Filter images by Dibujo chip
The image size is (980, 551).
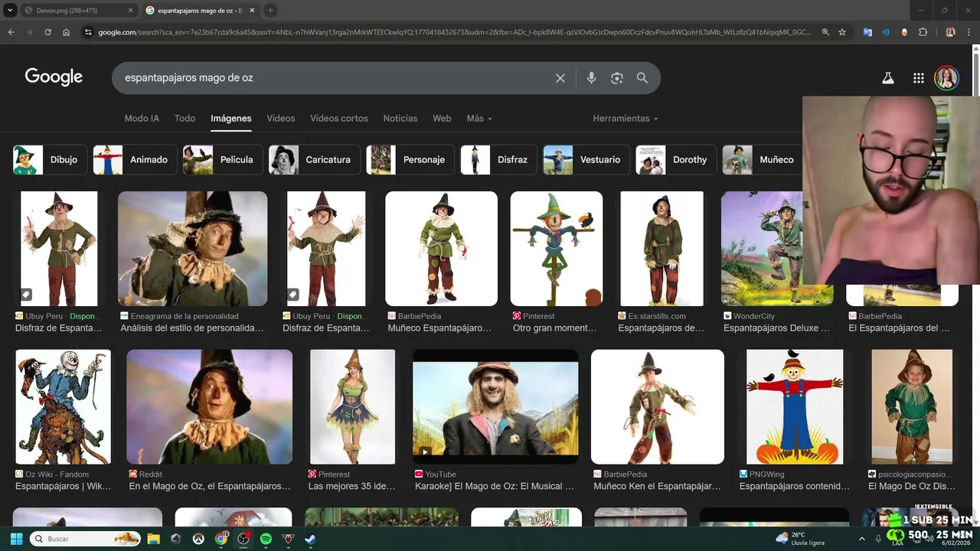point(50,160)
